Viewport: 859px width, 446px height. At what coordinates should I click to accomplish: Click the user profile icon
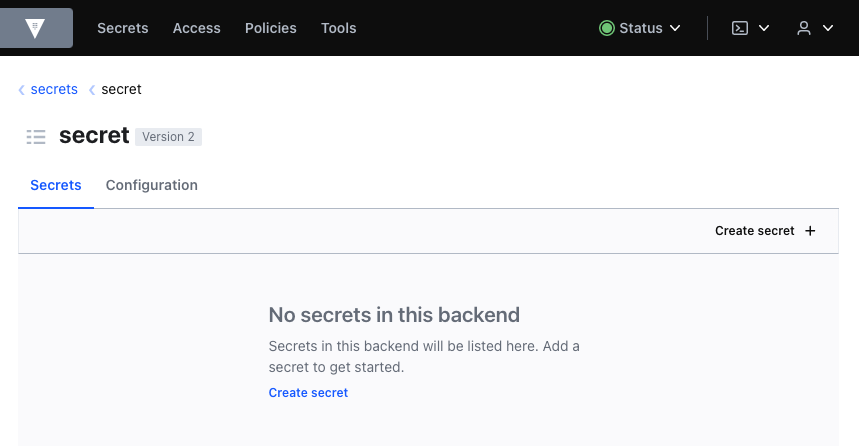803,28
